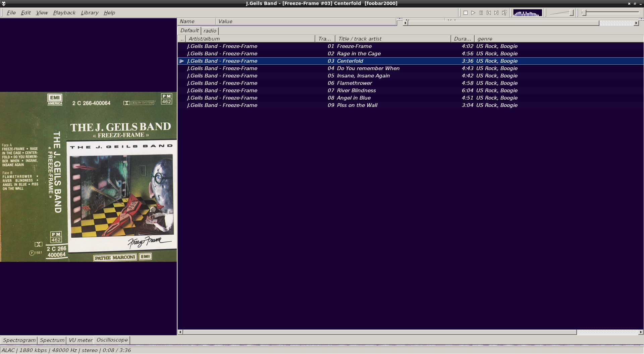This screenshot has height=354, width=644.
Task: Show the Spectrum visualization tab
Action: (52, 340)
